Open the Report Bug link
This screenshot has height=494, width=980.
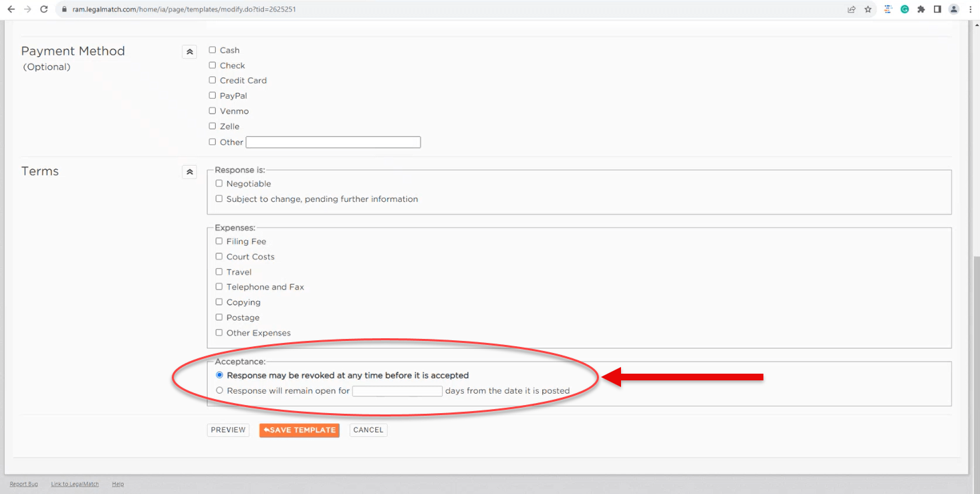(x=23, y=484)
